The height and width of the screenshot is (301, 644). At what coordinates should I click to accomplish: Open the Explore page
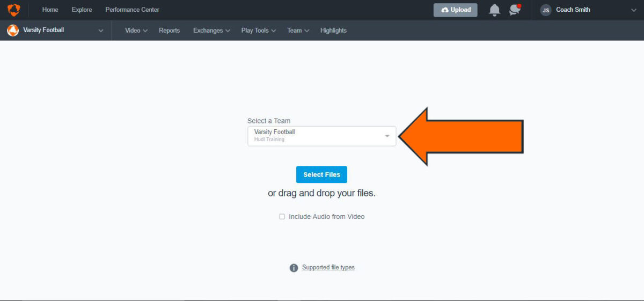pos(82,10)
